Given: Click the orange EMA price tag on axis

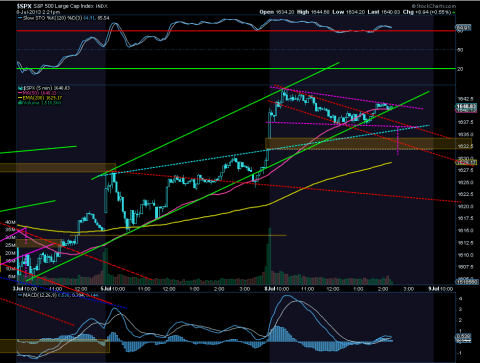Looking at the screenshot, I should (x=466, y=163).
